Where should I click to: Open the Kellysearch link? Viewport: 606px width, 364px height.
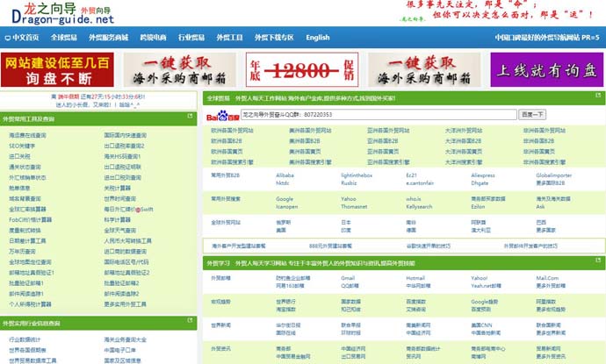point(419,206)
